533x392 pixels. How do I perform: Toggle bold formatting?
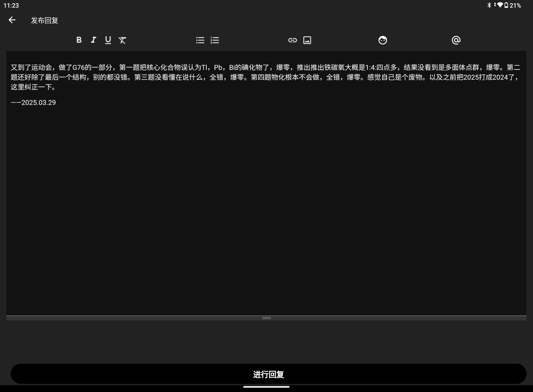coord(79,40)
